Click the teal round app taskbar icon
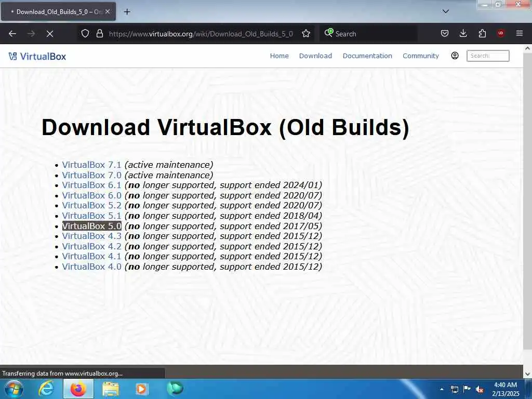 [x=175, y=388]
